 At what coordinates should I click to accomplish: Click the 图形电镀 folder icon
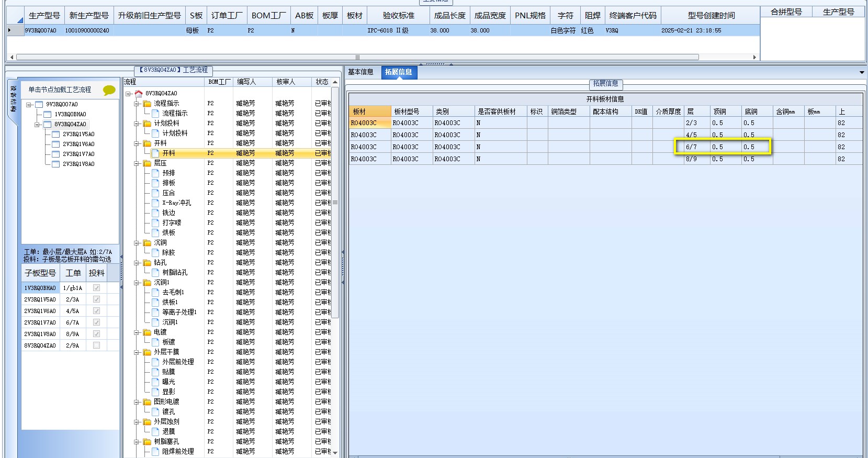tap(148, 402)
